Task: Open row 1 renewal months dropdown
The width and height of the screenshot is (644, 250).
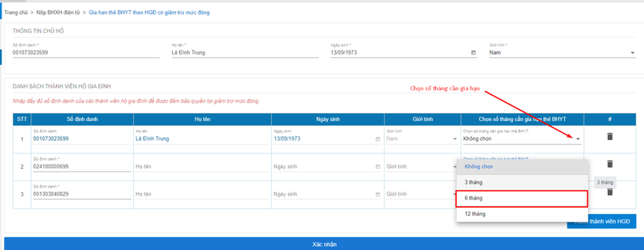Action: click(x=578, y=139)
